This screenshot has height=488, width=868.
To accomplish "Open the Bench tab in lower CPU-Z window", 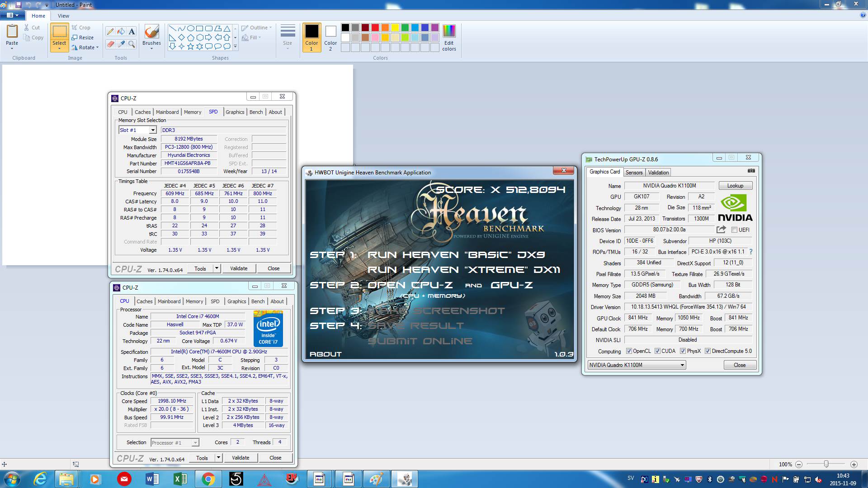I will click(258, 301).
